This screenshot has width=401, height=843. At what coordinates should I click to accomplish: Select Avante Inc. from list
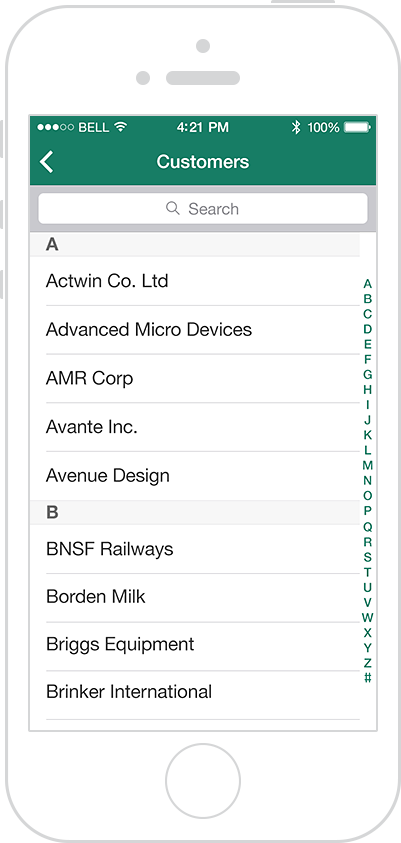[x=195, y=427]
